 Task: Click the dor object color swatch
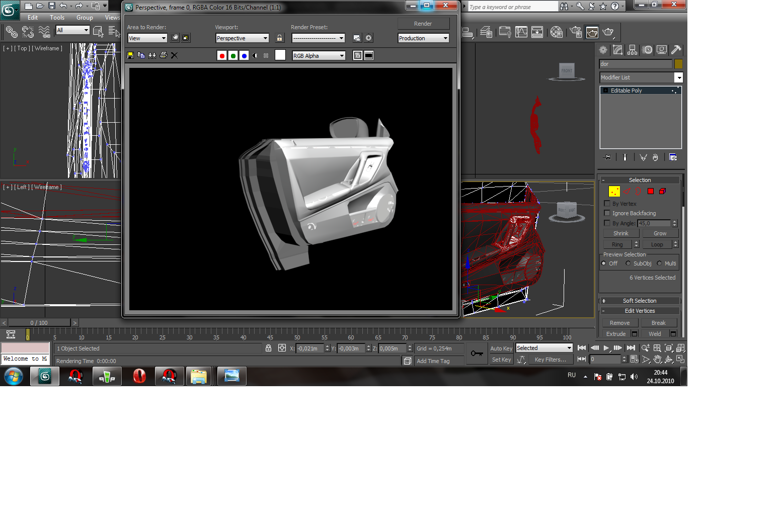click(678, 64)
